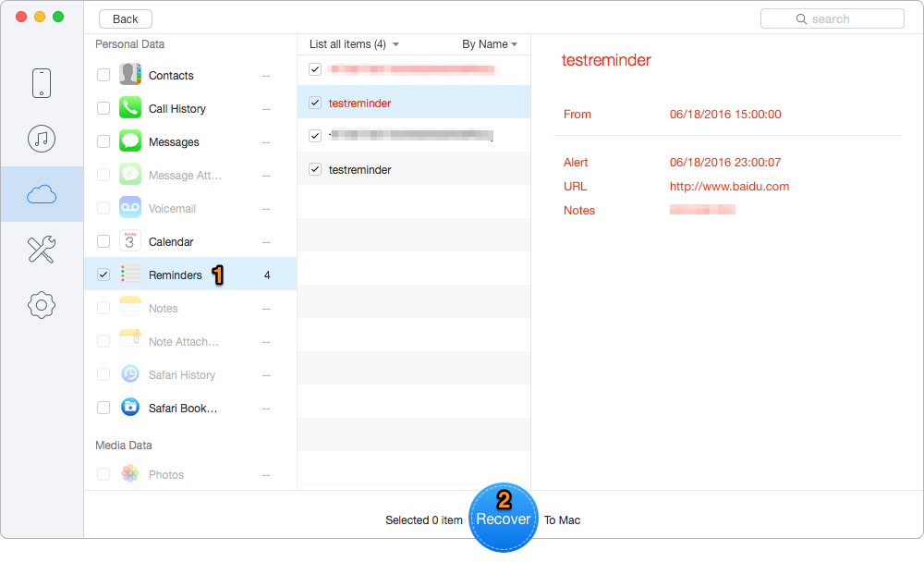Click the Selected 0 item status text
Viewport: 924px width, 562px height.
pyautogui.click(x=424, y=520)
